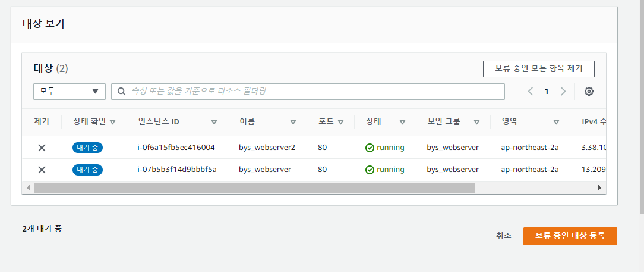
Task: Click 제거 column header
Action: click(42, 122)
